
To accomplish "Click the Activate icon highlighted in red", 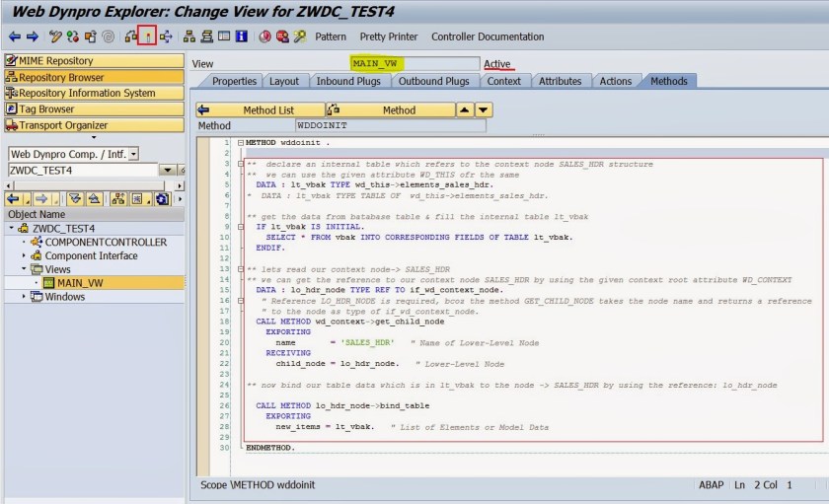I will click(147, 37).
